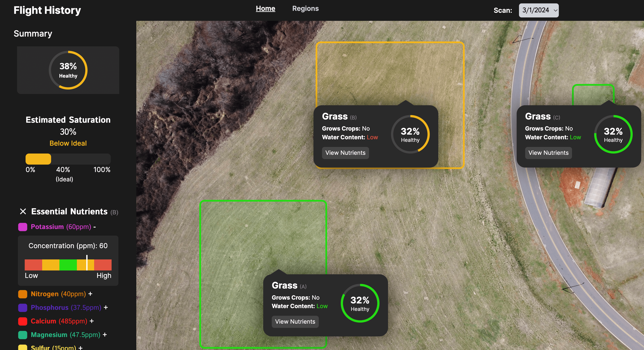The height and width of the screenshot is (350, 644).
Task: Click the red Calcium color square
Action: (23, 321)
